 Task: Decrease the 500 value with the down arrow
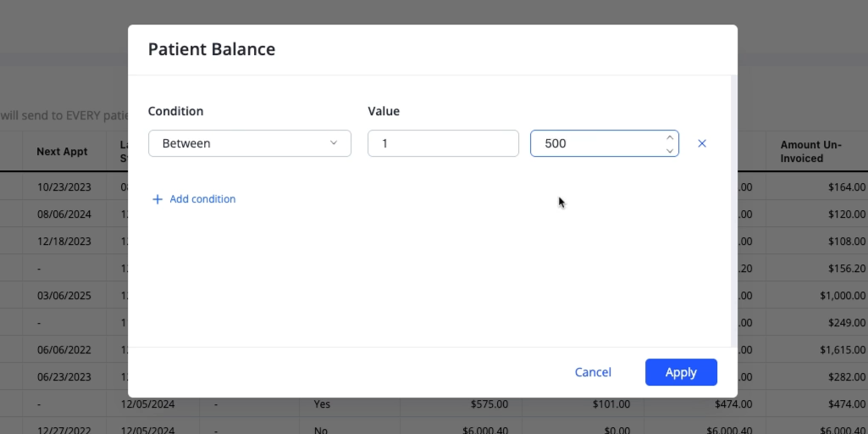point(670,150)
